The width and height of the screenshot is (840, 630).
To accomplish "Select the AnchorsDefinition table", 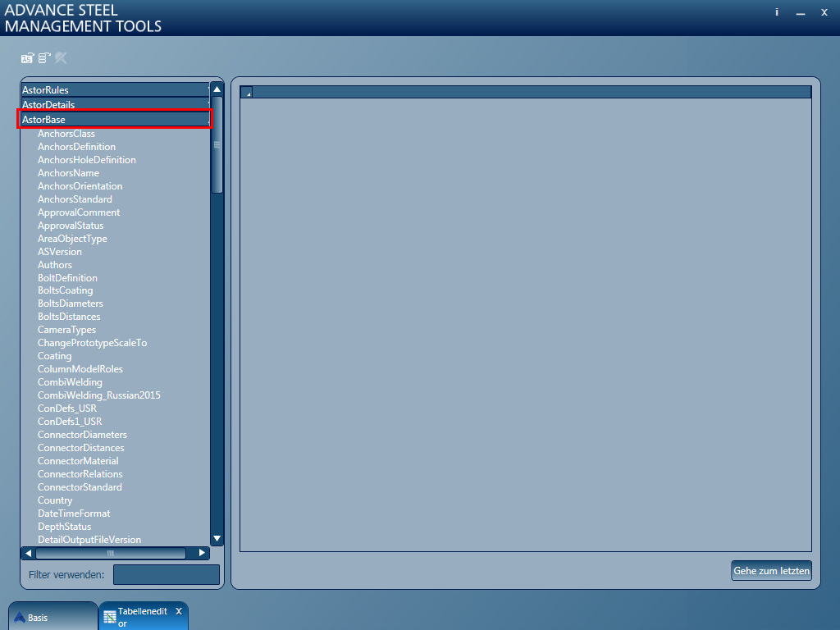I will pyautogui.click(x=76, y=147).
